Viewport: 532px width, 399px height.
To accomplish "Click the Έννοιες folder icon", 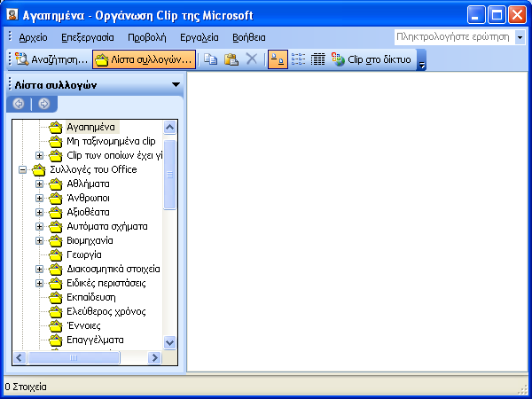I will [56, 326].
